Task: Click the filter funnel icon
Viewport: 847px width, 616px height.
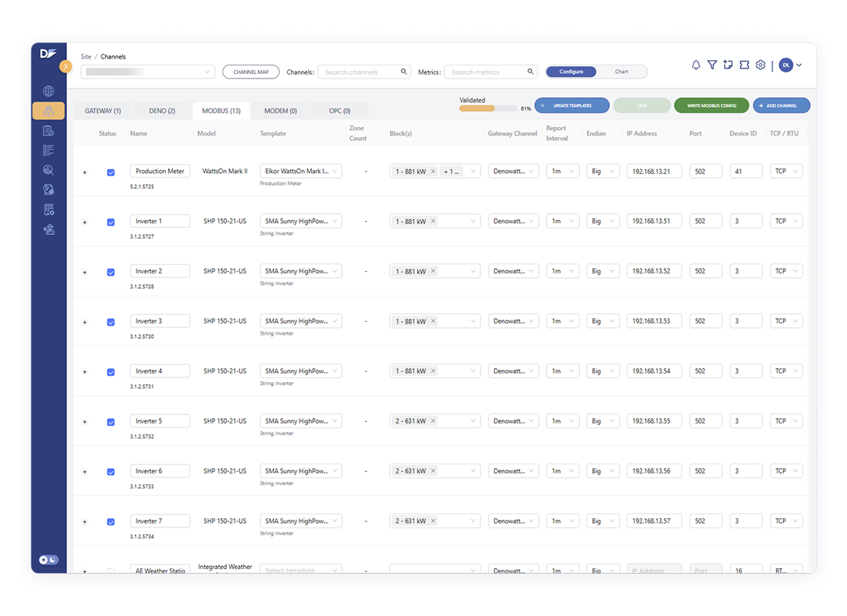Action: (711, 65)
